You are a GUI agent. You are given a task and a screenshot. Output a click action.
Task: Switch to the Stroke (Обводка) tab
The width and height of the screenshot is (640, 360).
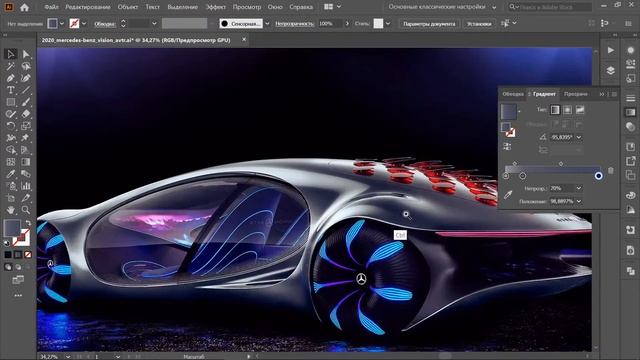513,94
